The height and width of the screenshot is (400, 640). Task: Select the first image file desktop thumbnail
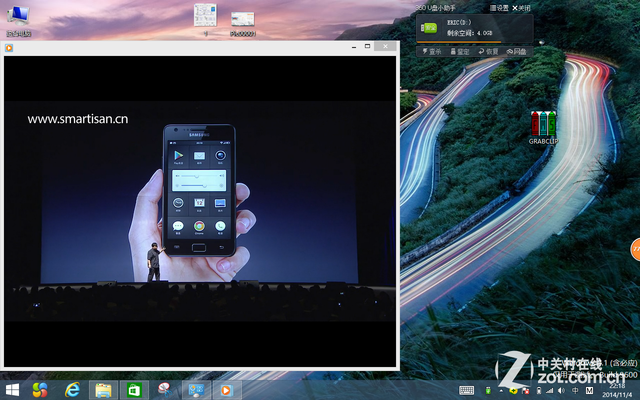(x=205, y=19)
